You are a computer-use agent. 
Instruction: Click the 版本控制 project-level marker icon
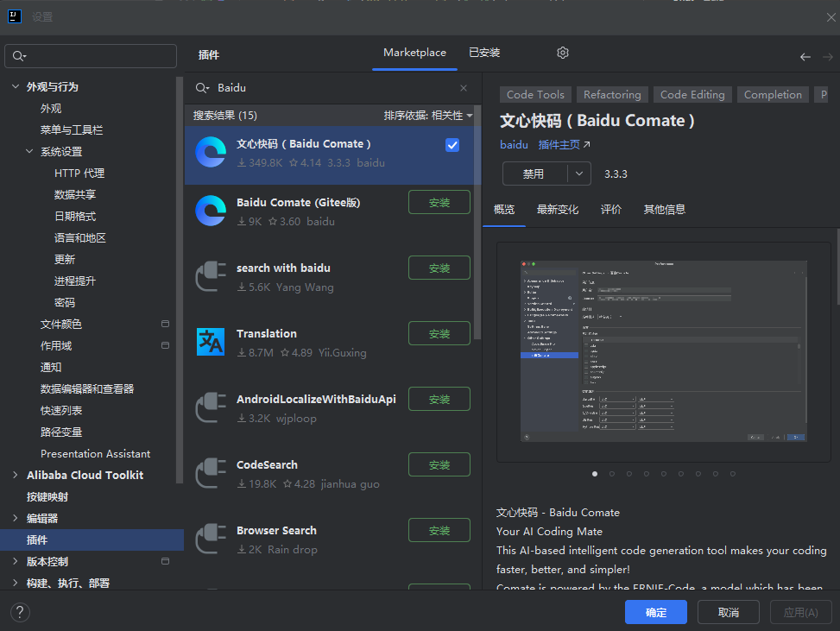point(165,561)
